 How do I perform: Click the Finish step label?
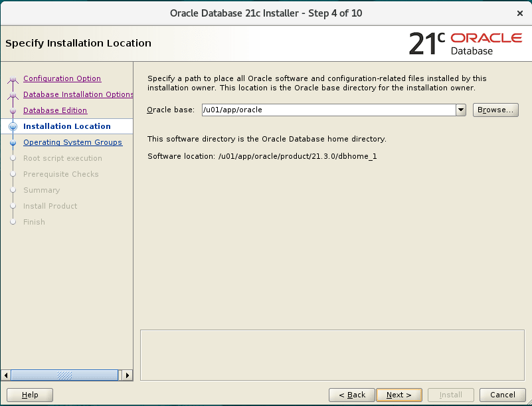[34, 222]
